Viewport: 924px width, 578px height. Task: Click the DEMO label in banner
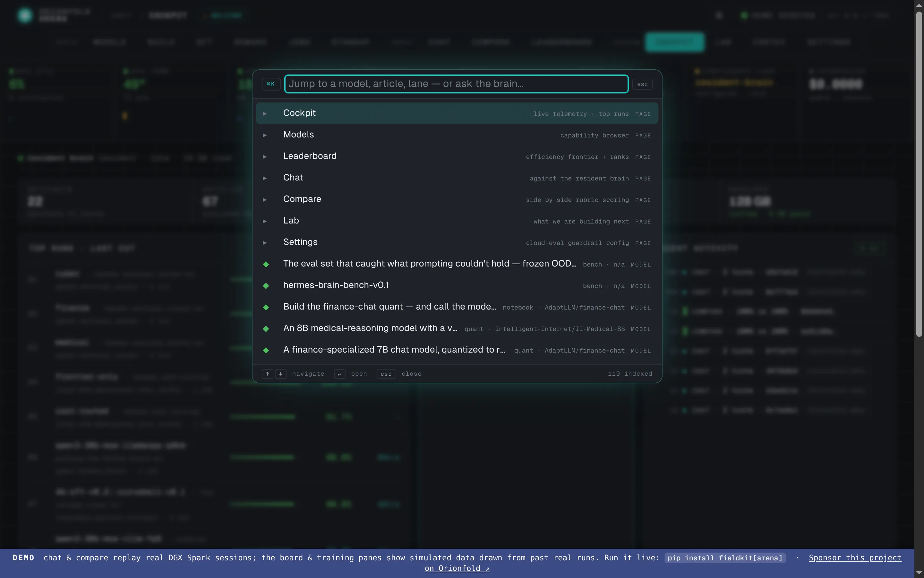coord(23,558)
